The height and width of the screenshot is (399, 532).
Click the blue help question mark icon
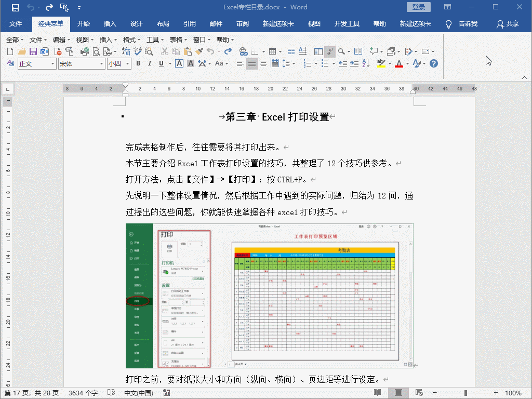pos(434,63)
